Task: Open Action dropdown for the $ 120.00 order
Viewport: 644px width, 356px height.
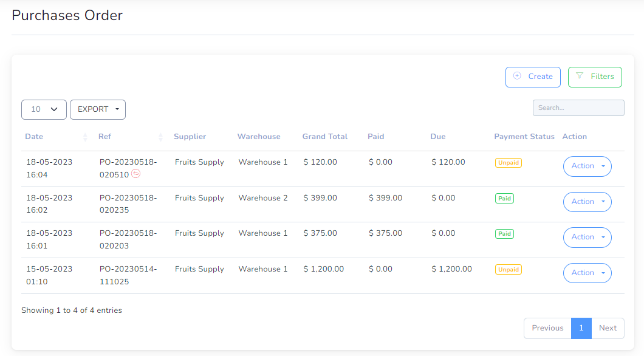Action: [587, 166]
